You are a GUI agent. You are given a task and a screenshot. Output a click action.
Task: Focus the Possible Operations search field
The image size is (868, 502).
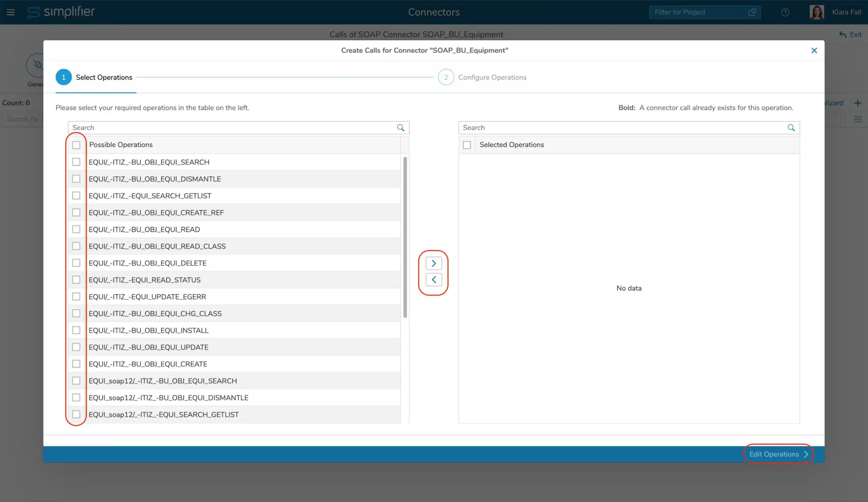click(231, 128)
